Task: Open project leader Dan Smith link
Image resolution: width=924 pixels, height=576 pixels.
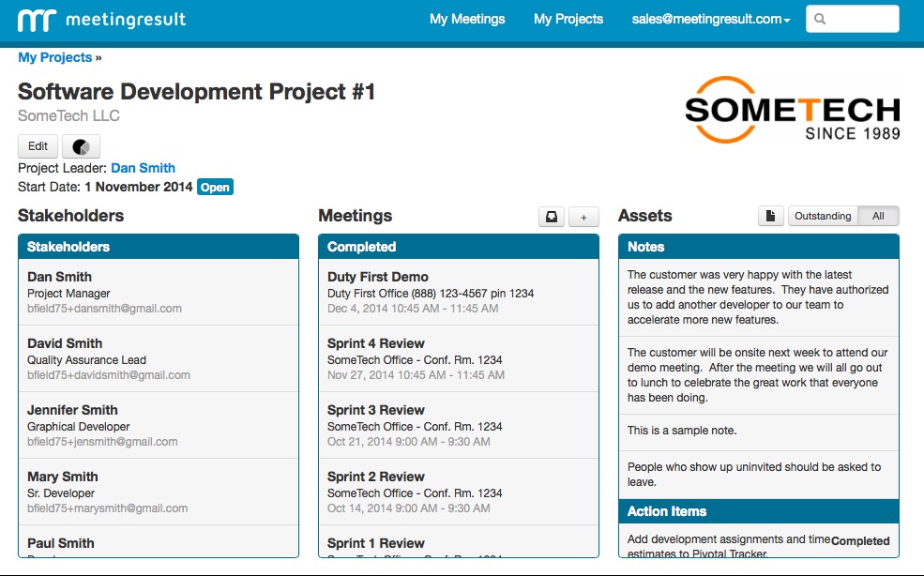Action: [x=144, y=168]
